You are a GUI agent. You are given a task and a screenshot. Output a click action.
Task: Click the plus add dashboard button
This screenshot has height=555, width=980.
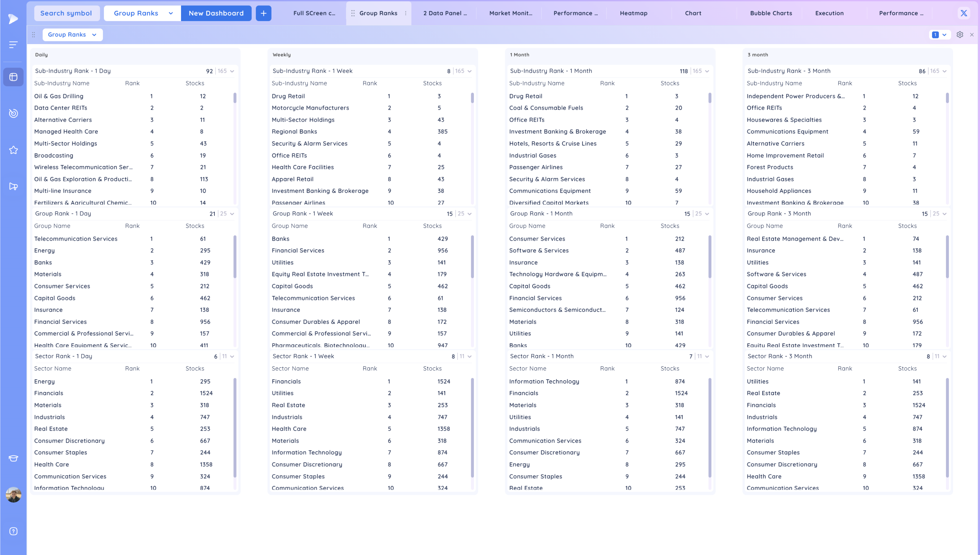tap(263, 13)
